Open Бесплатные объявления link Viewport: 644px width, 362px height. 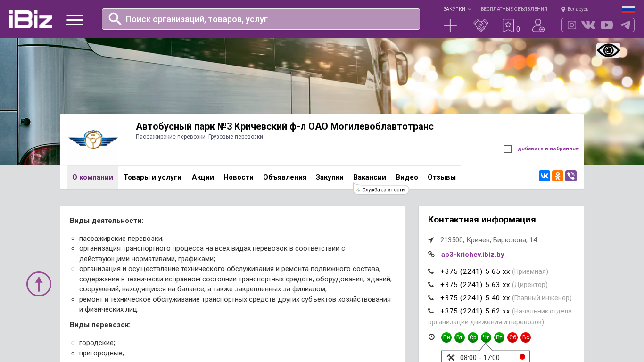(514, 9)
